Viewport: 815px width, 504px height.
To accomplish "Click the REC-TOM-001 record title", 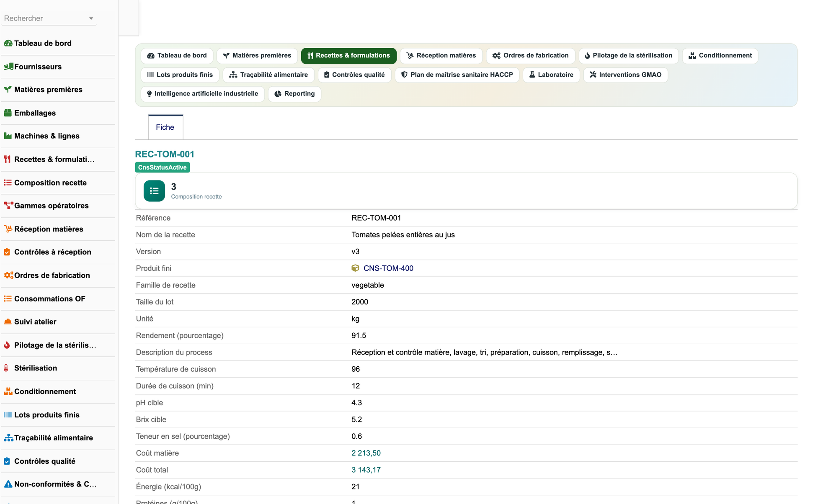I will pos(165,154).
